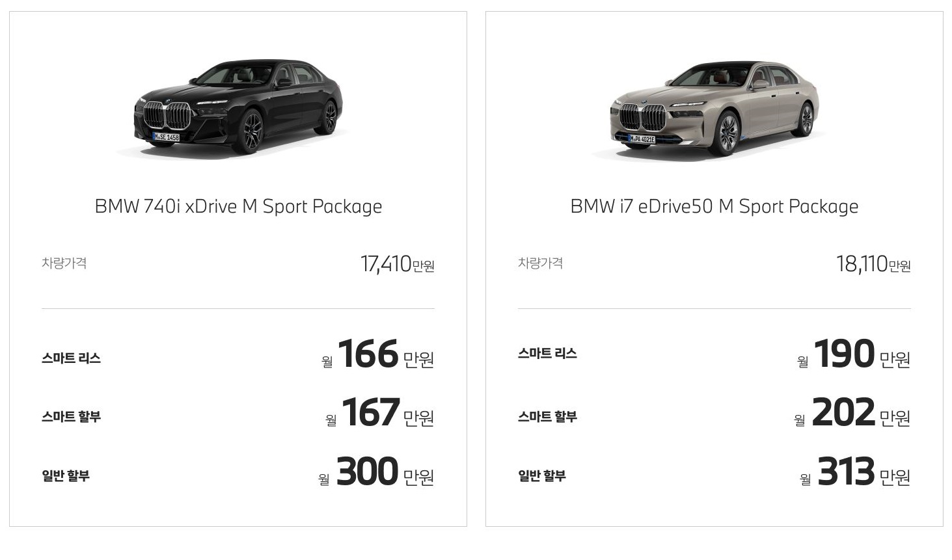This screenshot has width=952, height=560.
Task: Click the 월 313만원 general installment price
Action: point(854,473)
